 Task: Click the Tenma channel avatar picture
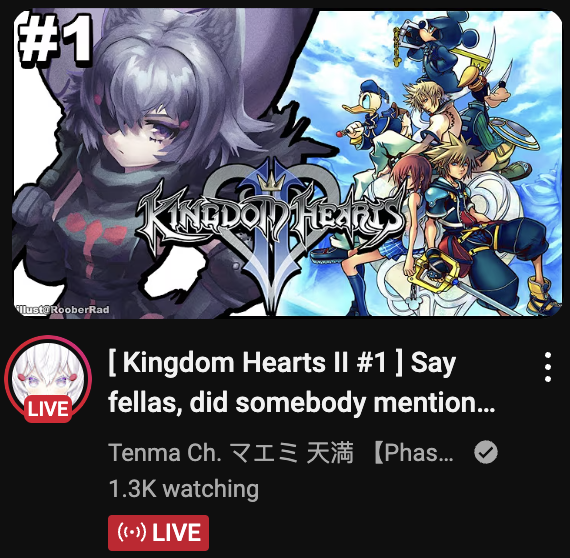[48, 378]
